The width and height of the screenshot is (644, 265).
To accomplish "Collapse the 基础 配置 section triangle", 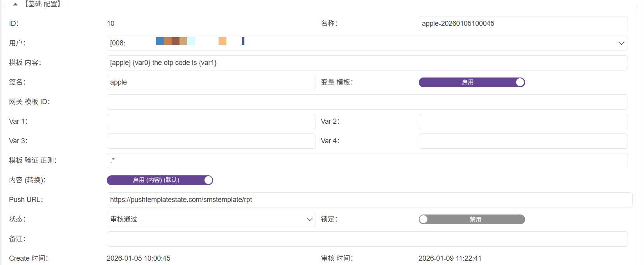I will pyautogui.click(x=15, y=4).
